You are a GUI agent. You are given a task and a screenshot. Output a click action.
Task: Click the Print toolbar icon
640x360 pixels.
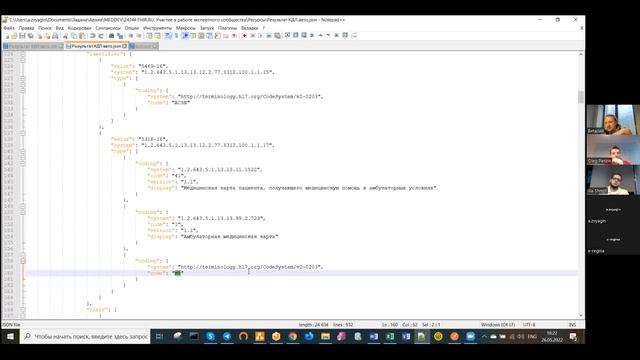pos(55,36)
